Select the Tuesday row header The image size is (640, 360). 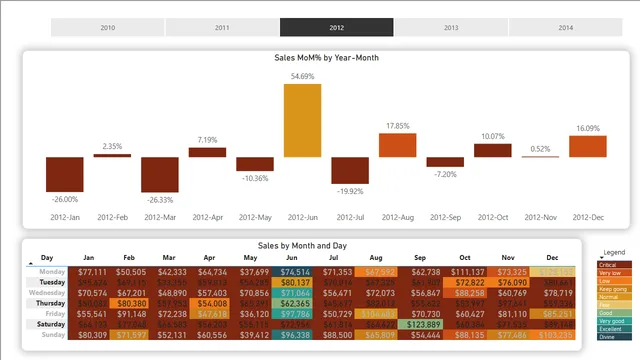click(x=47, y=282)
